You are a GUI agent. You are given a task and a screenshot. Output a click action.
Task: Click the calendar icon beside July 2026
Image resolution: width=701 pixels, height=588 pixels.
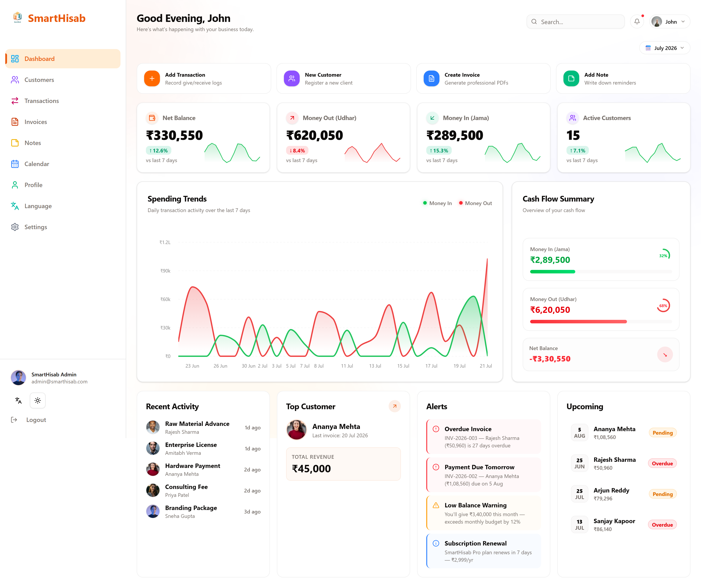click(x=648, y=48)
